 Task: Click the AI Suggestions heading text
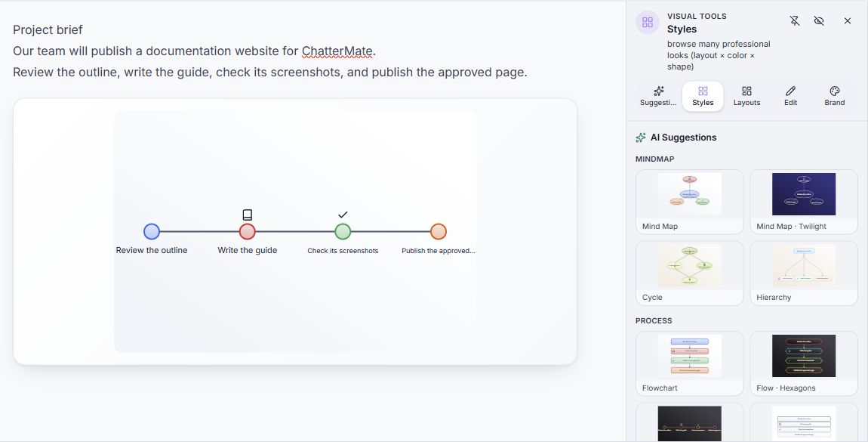tap(684, 138)
